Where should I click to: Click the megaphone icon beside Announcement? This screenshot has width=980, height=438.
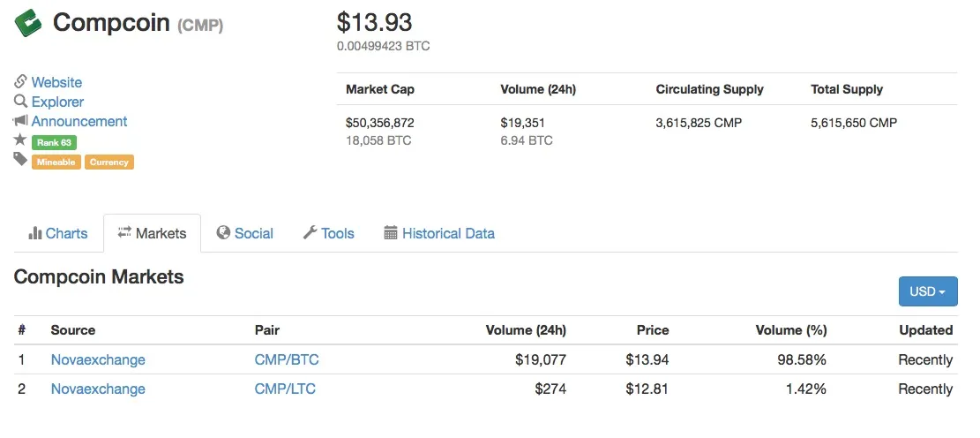point(20,120)
